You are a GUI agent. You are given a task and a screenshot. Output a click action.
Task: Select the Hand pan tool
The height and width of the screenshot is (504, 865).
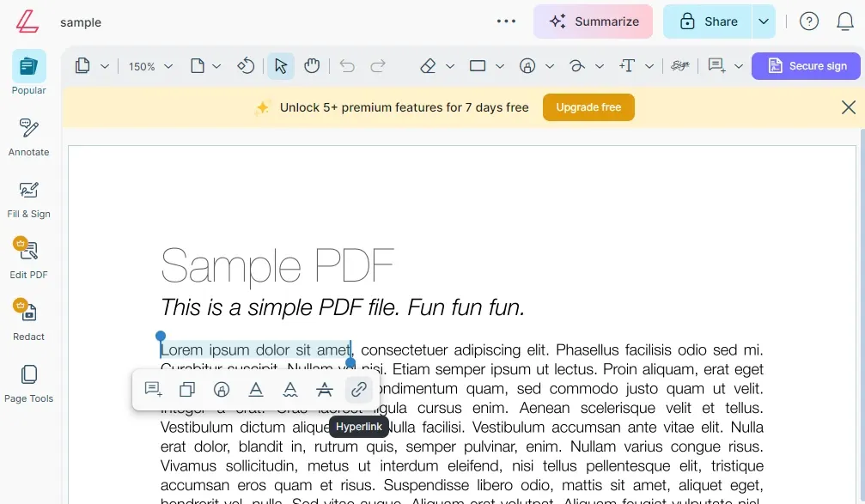tap(311, 66)
